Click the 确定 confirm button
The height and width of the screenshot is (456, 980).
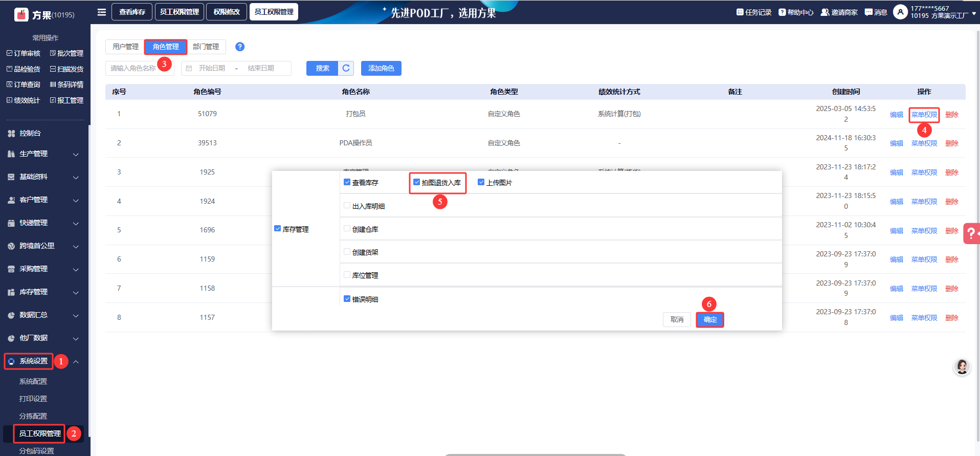(x=709, y=319)
